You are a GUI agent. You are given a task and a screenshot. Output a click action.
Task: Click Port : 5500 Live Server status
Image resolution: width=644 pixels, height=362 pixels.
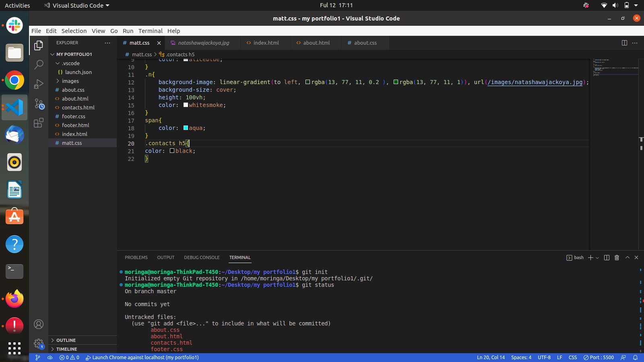[599, 358]
